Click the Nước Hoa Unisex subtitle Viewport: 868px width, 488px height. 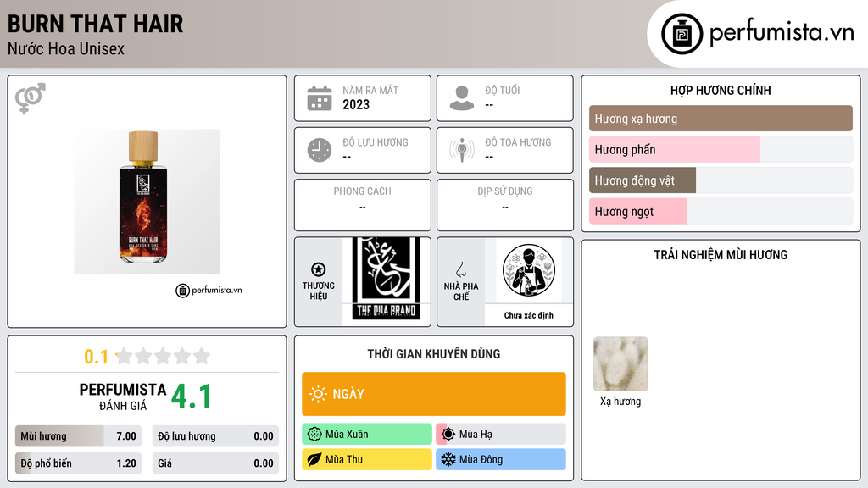pos(66,48)
